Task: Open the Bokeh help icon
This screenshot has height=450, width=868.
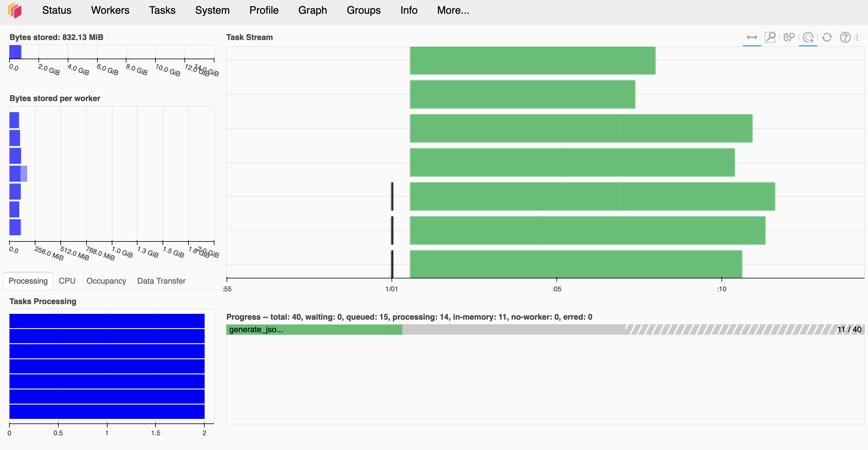Action: 845,37
